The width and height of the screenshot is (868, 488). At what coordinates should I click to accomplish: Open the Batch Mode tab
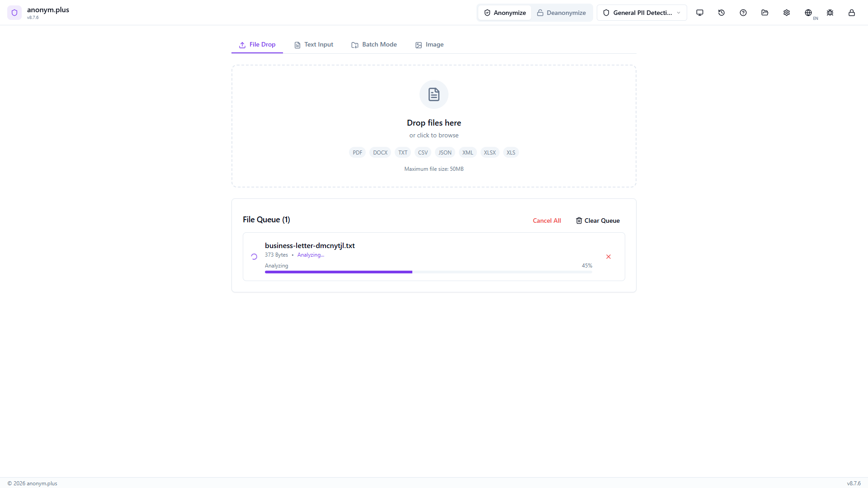click(x=374, y=44)
